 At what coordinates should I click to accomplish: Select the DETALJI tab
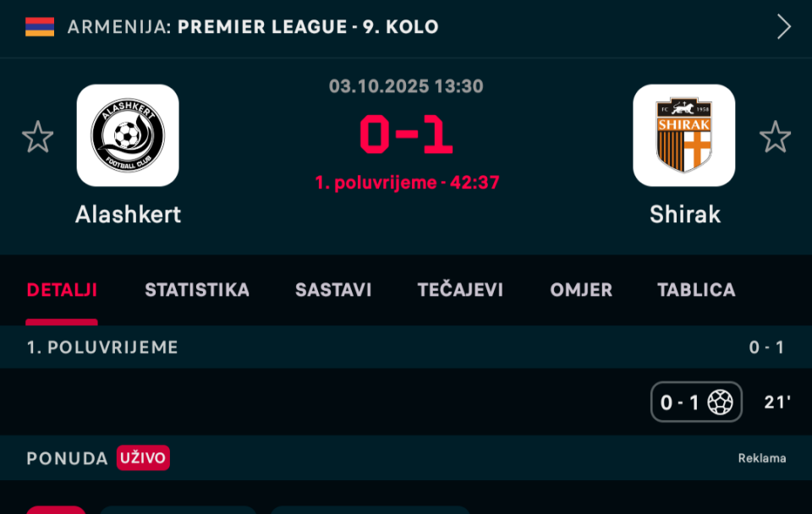click(x=62, y=290)
